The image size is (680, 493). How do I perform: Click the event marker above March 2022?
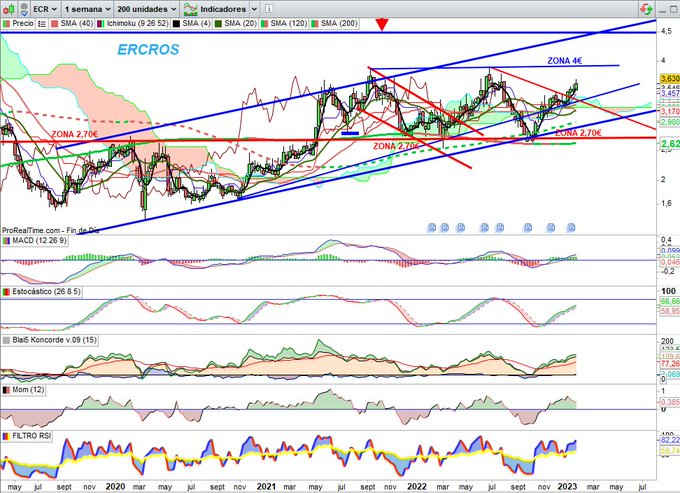[444, 227]
